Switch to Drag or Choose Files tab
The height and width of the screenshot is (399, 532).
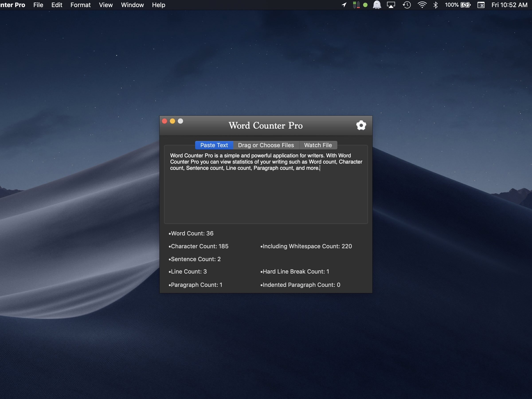tap(266, 145)
